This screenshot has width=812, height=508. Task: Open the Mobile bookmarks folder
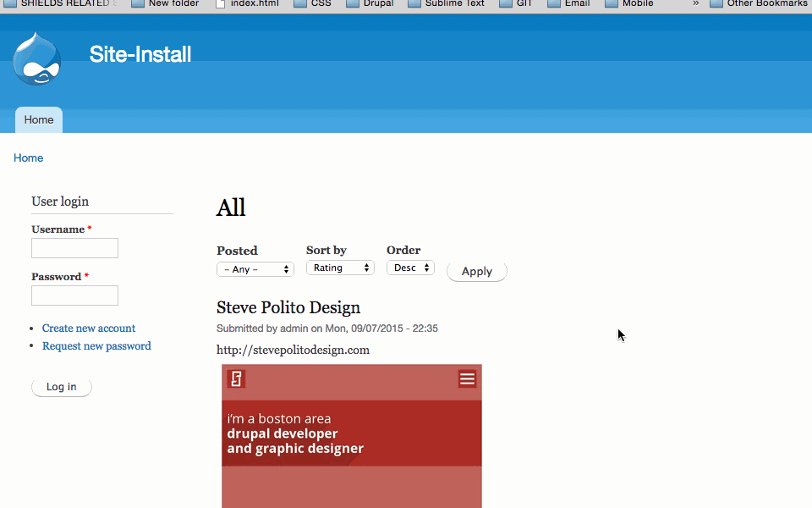click(629, 3)
